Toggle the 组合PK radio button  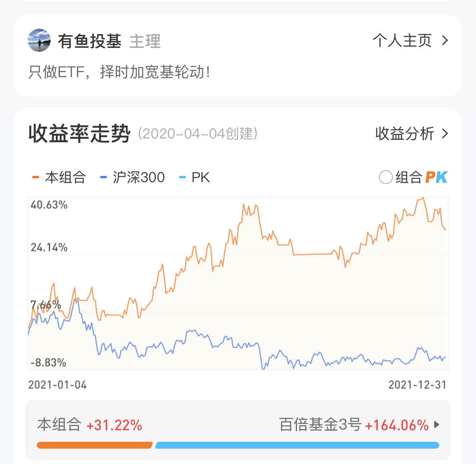[x=386, y=177]
